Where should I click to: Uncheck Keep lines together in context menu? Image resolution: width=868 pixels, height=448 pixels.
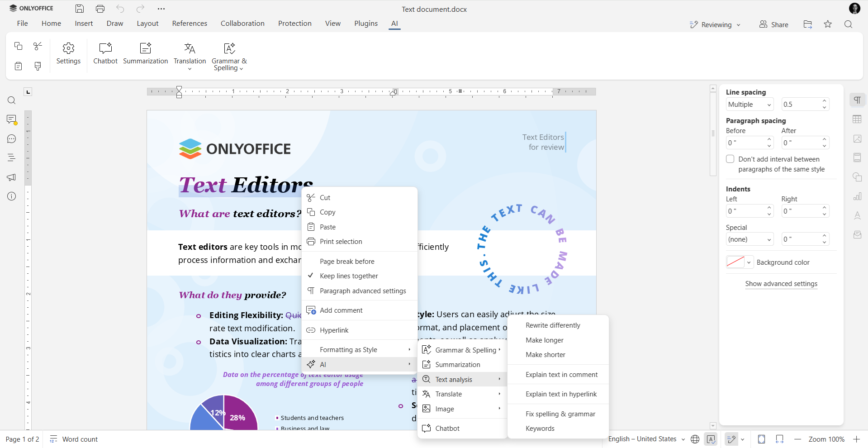tap(349, 276)
